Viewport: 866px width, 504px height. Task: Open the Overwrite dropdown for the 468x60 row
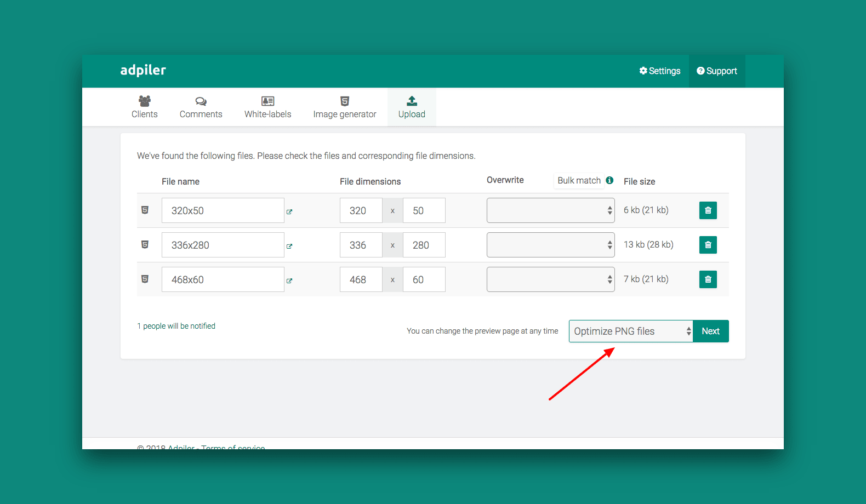(x=551, y=279)
